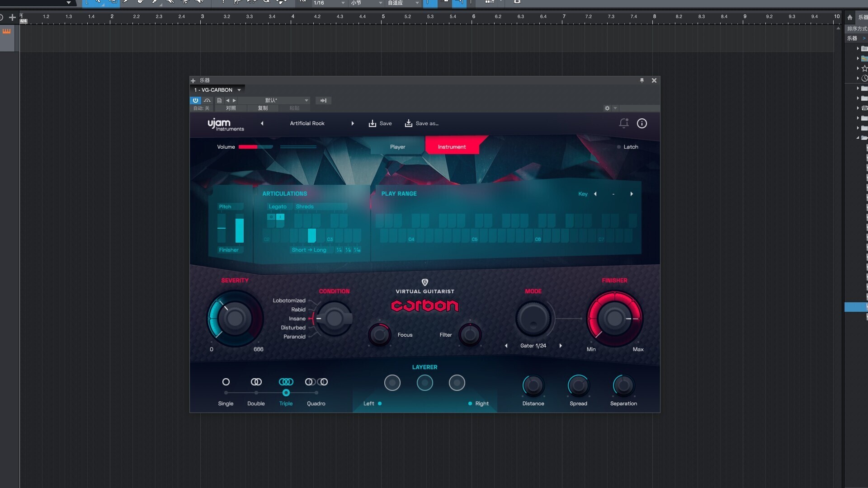Click the orange instrument track icon
The width and height of the screenshot is (868, 488).
point(7,31)
